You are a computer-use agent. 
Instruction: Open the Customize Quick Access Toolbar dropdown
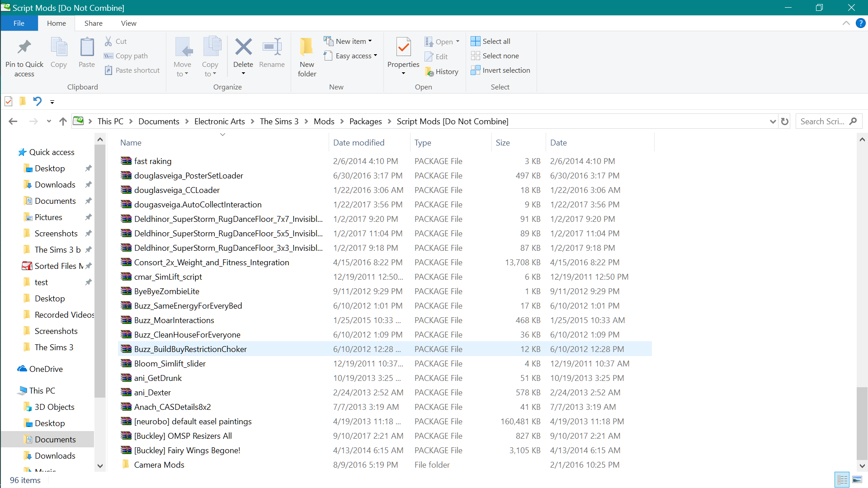[52, 102]
